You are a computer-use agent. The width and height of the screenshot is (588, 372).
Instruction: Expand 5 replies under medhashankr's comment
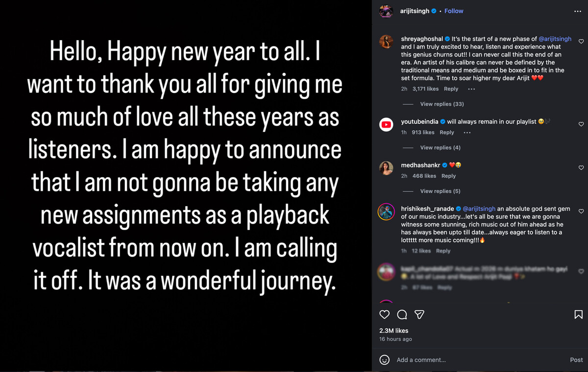click(x=440, y=191)
